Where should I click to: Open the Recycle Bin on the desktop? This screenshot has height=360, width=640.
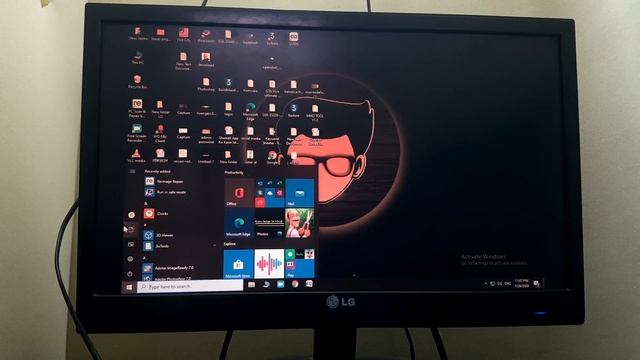coord(137,82)
